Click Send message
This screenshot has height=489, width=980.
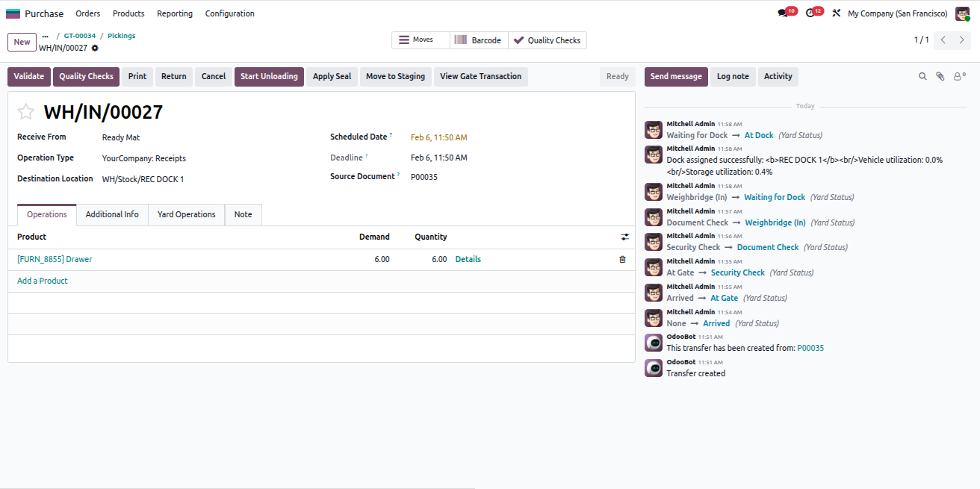pyautogui.click(x=676, y=76)
